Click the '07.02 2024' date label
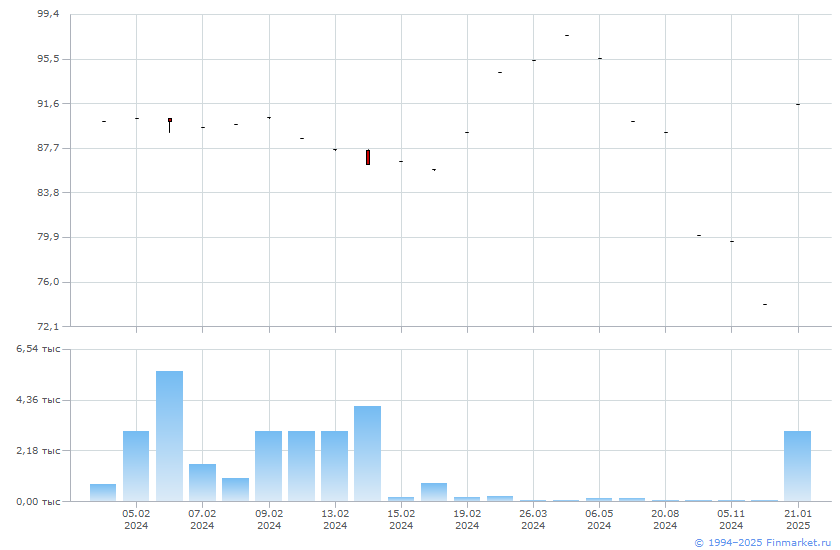 (x=202, y=519)
